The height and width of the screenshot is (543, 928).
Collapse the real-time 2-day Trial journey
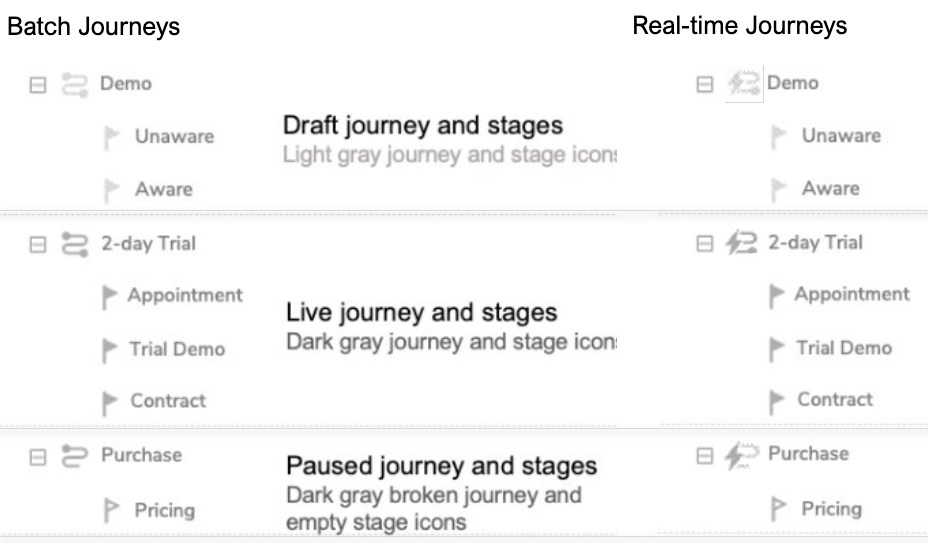tap(705, 243)
